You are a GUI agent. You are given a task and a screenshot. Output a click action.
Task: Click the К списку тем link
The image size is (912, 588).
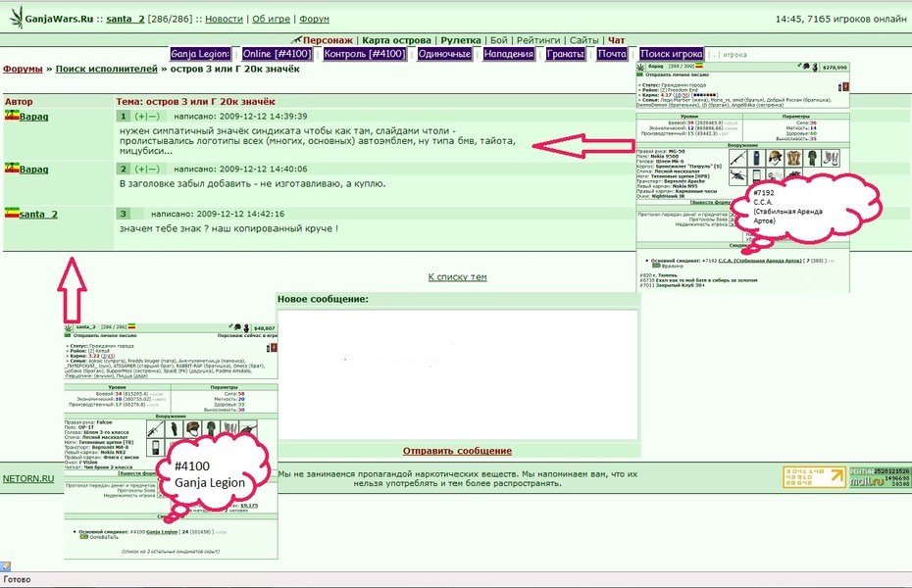pos(457,277)
